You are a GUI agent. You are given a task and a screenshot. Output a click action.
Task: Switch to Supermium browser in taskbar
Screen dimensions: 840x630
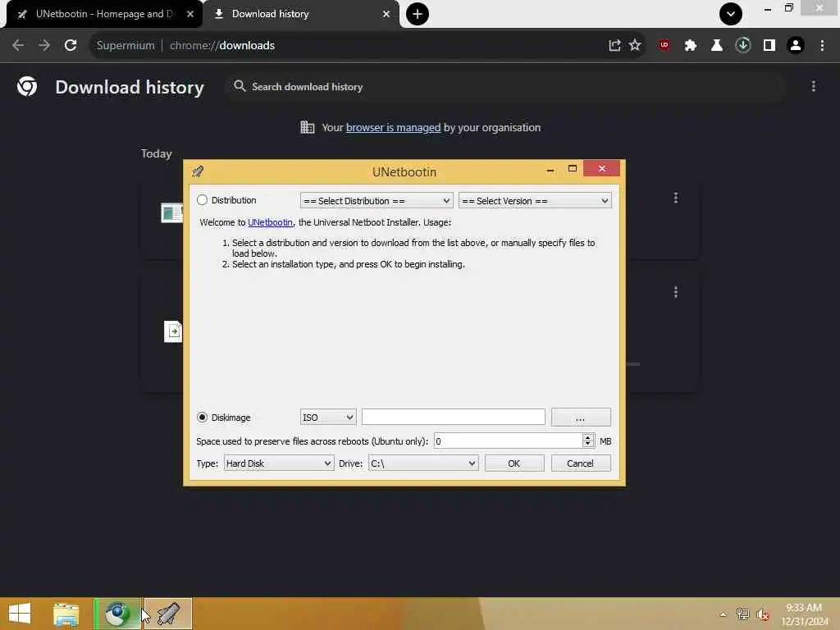117,614
